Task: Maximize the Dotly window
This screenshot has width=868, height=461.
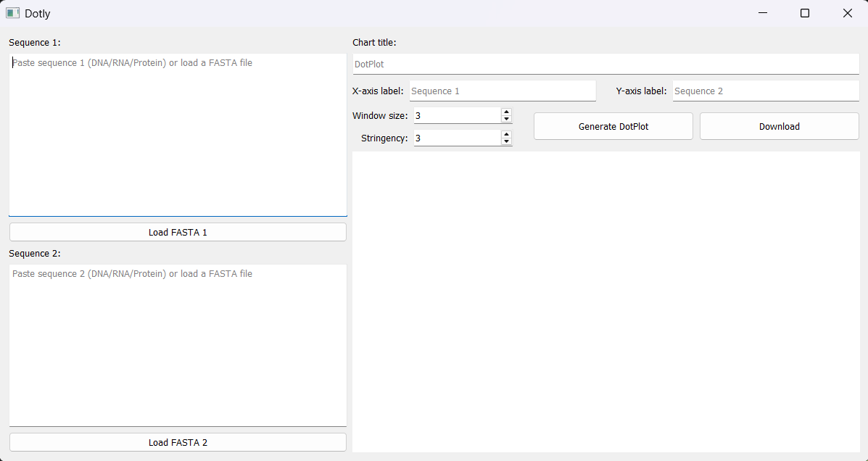Action: [x=805, y=13]
